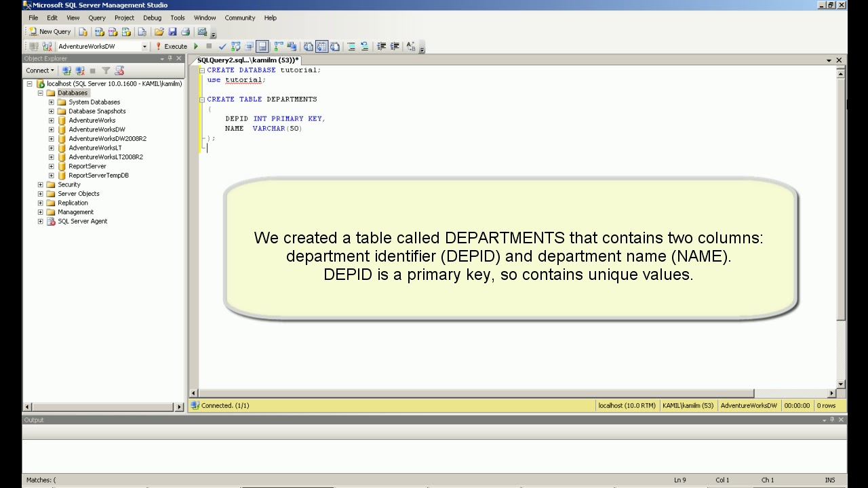Open the active files dropdown arrow
The width and height of the screenshot is (868, 488).
829,60
